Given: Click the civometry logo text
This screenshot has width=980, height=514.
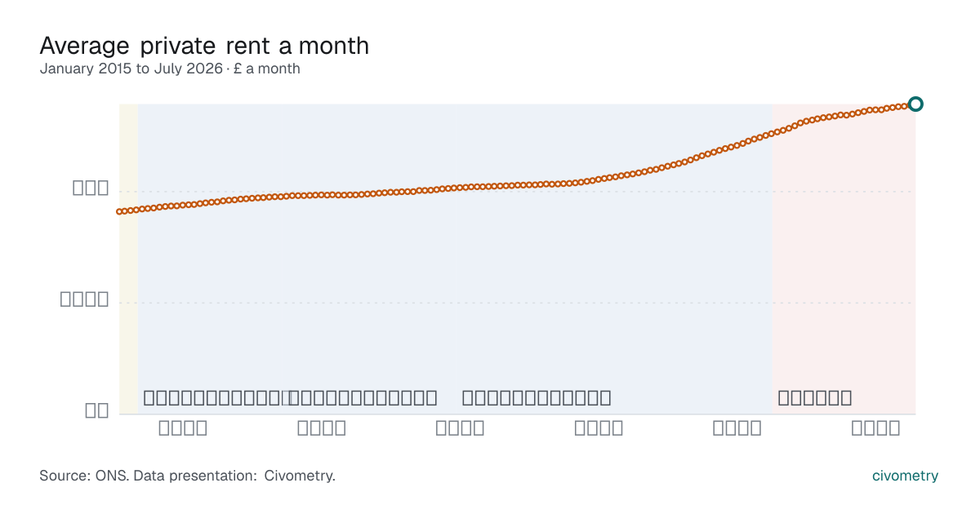Looking at the screenshot, I should click(905, 476).
